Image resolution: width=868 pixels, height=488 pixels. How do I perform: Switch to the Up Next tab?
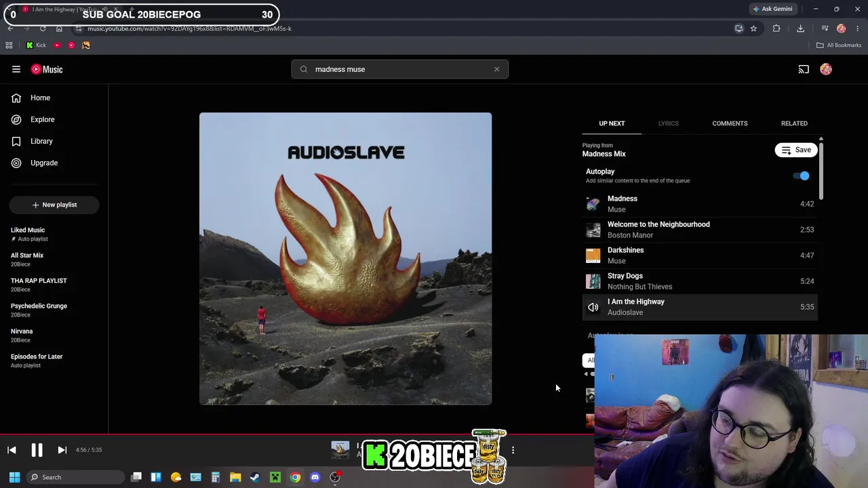612,123
